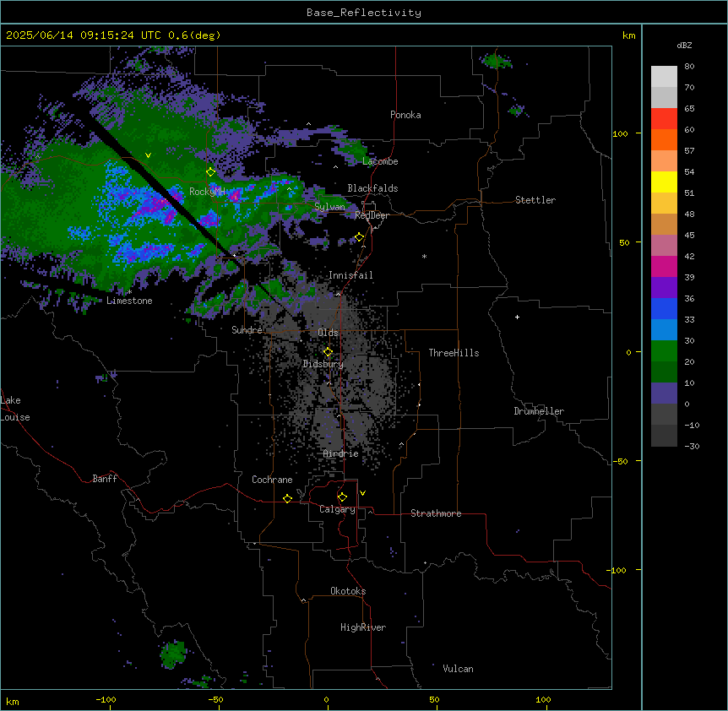728x711 pixels.
Task: Click the Drumheller label
Action: [x=539, y=411]
